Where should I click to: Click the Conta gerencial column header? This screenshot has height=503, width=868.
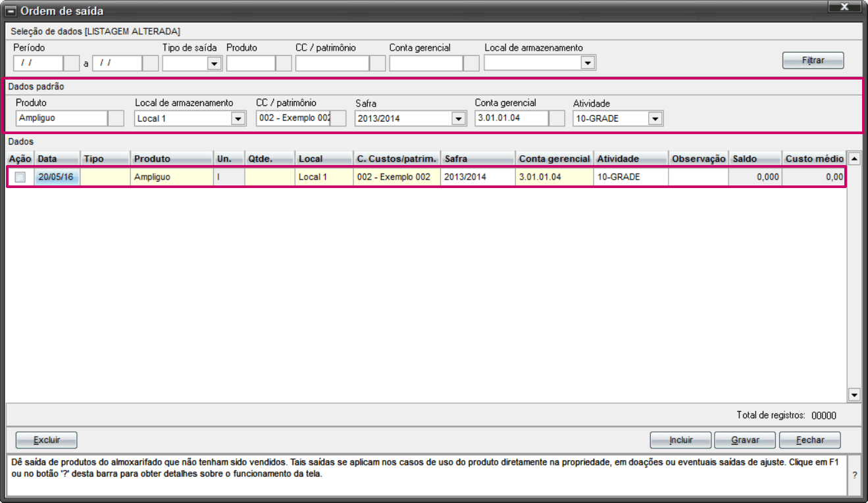(555, 158)
